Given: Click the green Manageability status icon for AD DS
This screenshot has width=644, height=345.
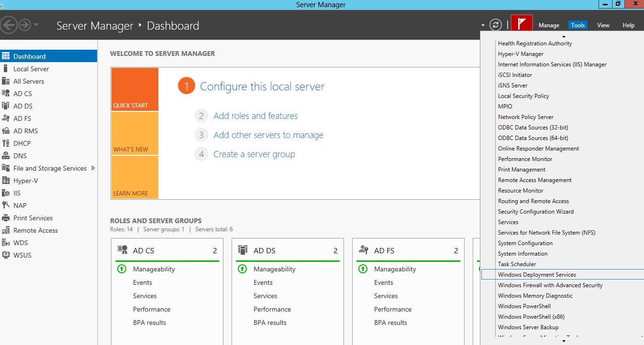Looking at the screenshot, I should [x=243, y=269].
